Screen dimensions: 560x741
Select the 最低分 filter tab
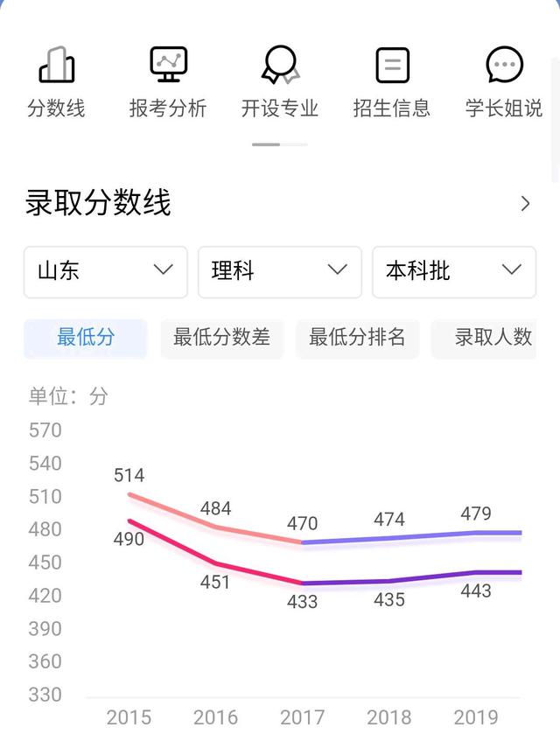click(x=86, y=338)
